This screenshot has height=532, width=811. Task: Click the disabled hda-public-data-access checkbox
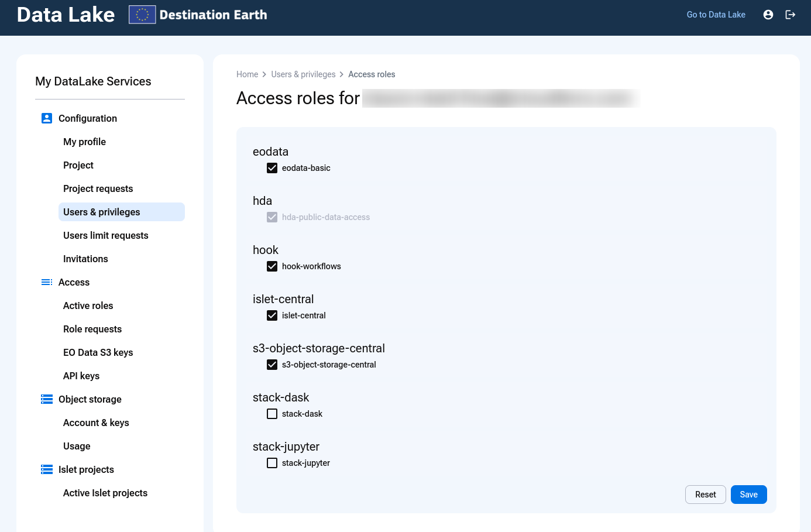[x=272, y=217]
